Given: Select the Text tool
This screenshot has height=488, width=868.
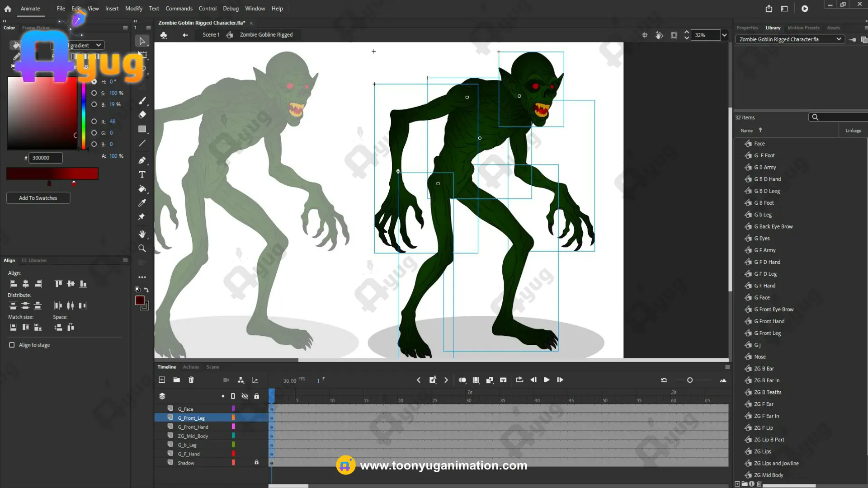Looking at the screenshot, I should [142, 174].
